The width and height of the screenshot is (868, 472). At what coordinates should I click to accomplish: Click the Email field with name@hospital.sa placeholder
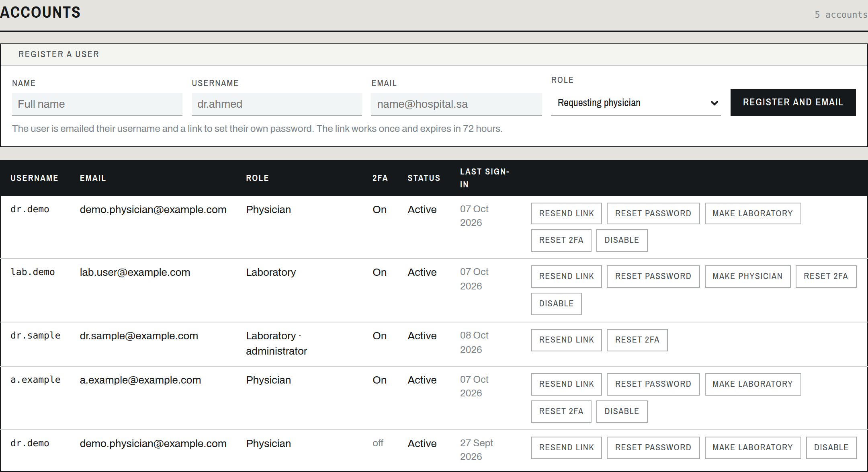click(456, 104)
